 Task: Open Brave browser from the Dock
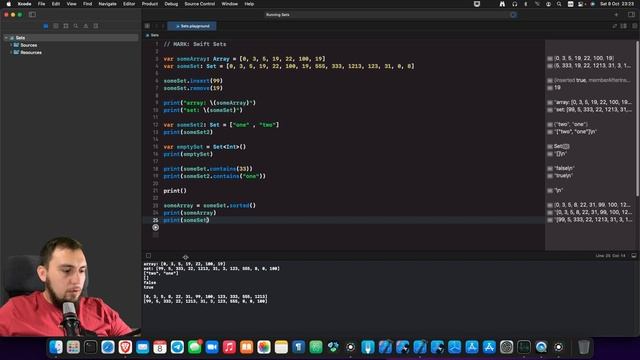[125, 347]
